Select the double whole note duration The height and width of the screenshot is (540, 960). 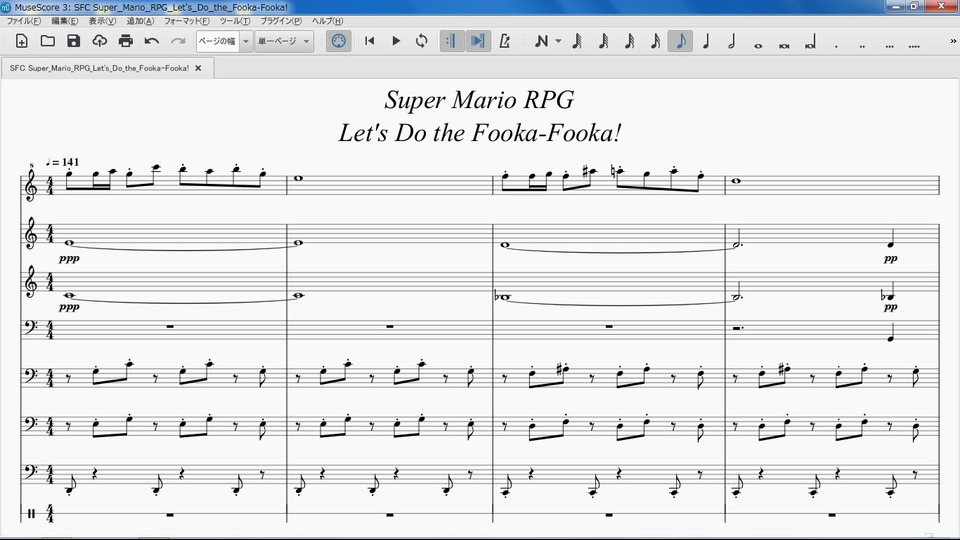tap(784, 45)
